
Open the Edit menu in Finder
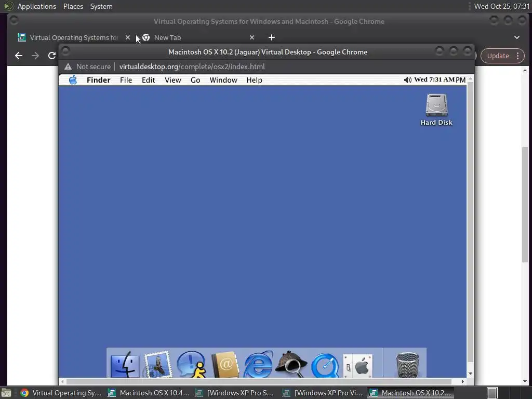pos(148,80)
